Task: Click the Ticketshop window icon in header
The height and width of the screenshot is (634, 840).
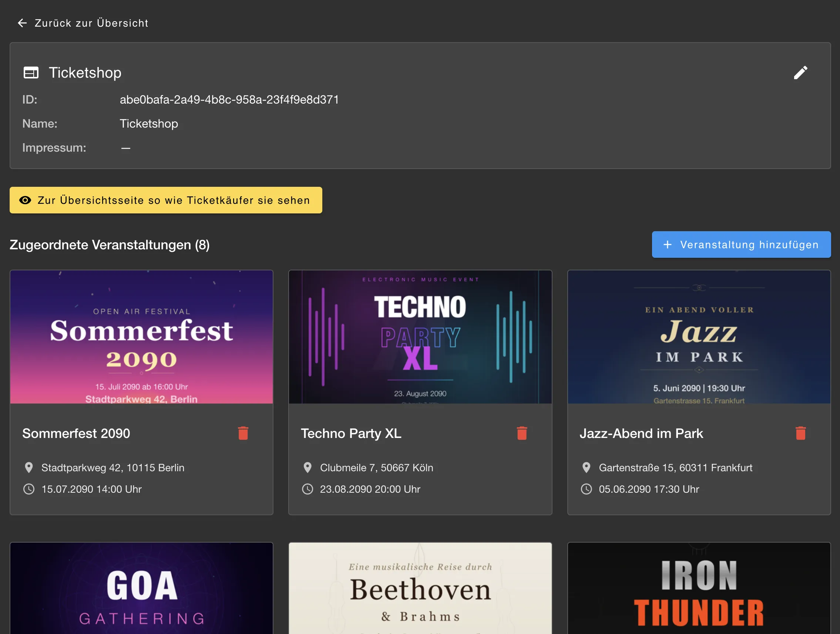Action: (x=31, y=72)
